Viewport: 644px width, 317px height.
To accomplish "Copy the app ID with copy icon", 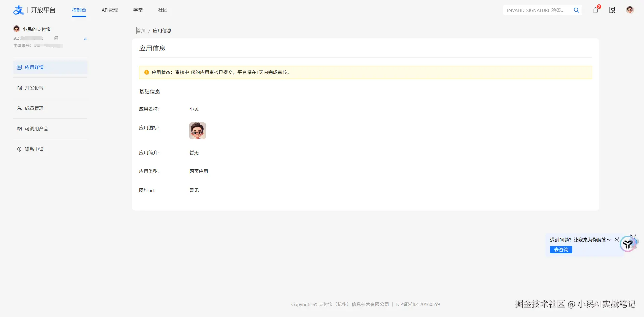I will pos(56,38).
